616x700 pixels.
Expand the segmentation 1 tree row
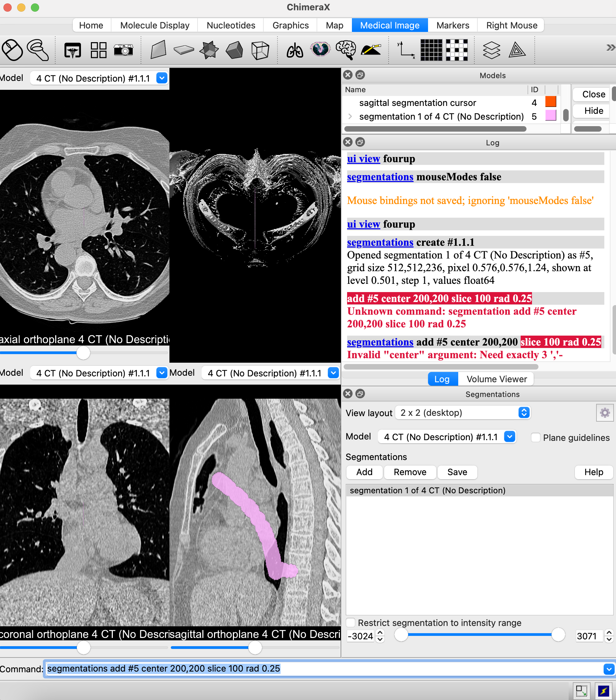pyautogui.click(x=350, y=117)
